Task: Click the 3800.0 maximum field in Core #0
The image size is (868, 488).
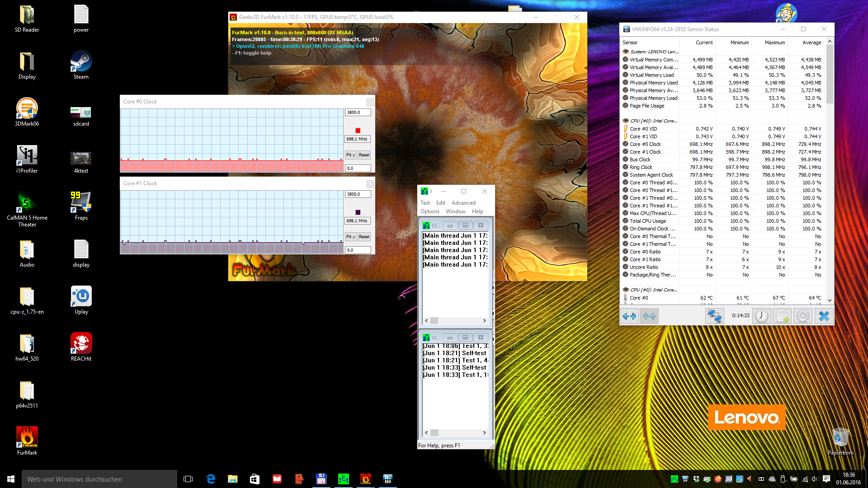Action: (358, 113)
